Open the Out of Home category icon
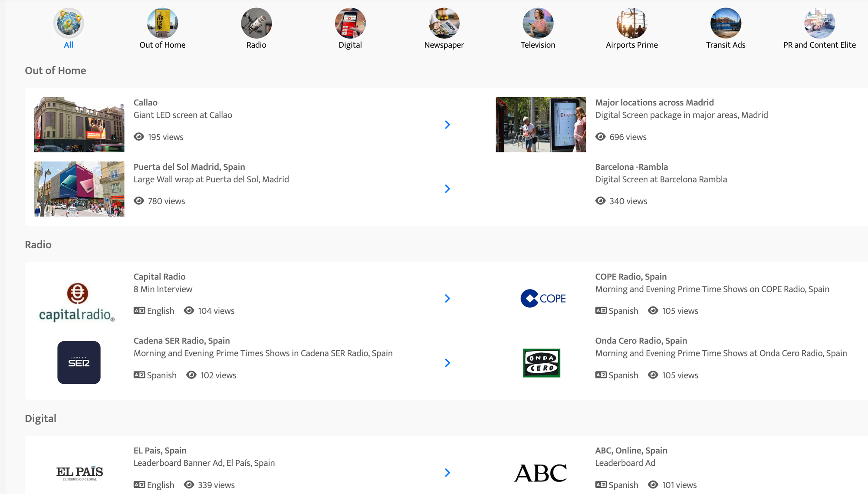 162,23
